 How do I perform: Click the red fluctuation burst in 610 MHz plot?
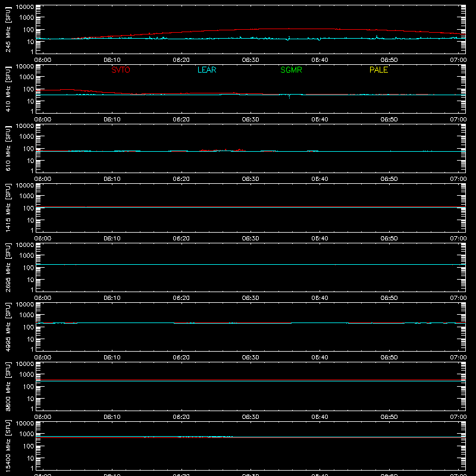click(223, 150)
